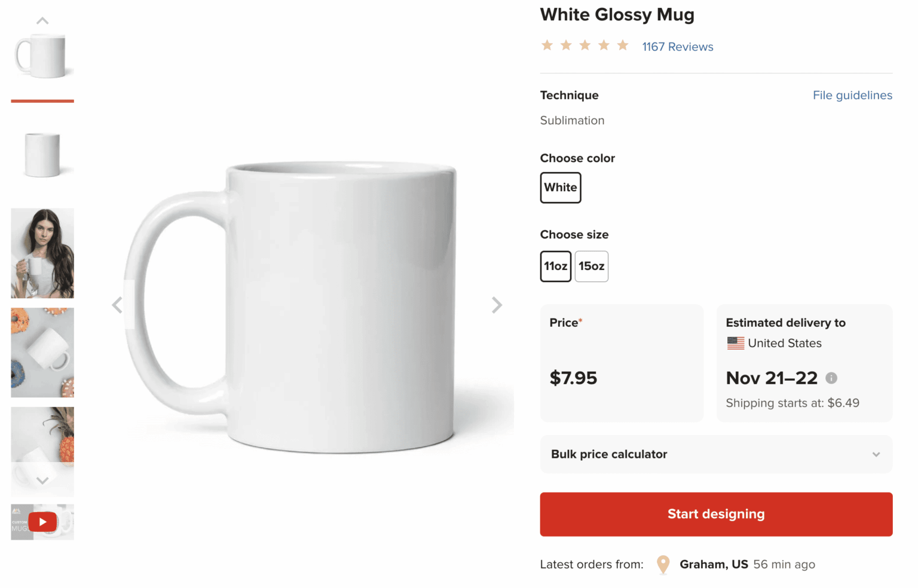The width and height of the screenshot is (918, 588).
Task: Click the Start designing button
Action: (716, 514)
